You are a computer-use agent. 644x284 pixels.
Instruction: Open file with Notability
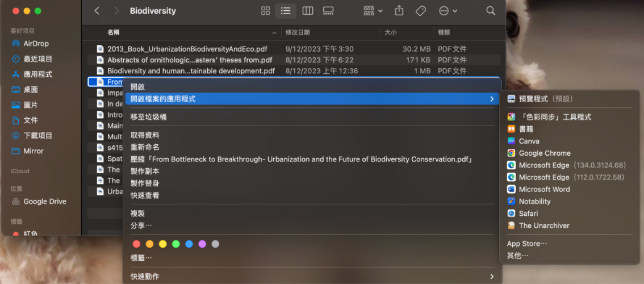[x=534, y=201]
